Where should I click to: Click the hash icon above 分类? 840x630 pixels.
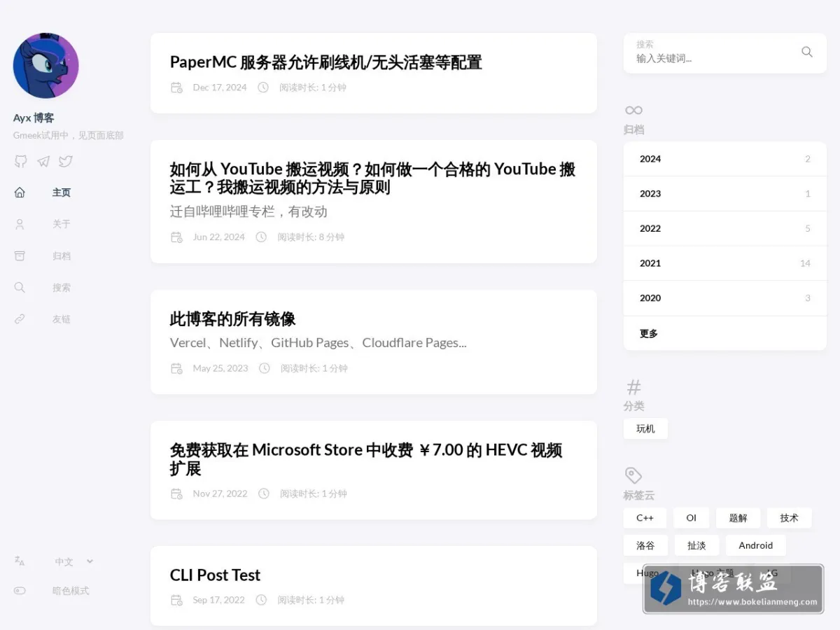tap(633, 387)
